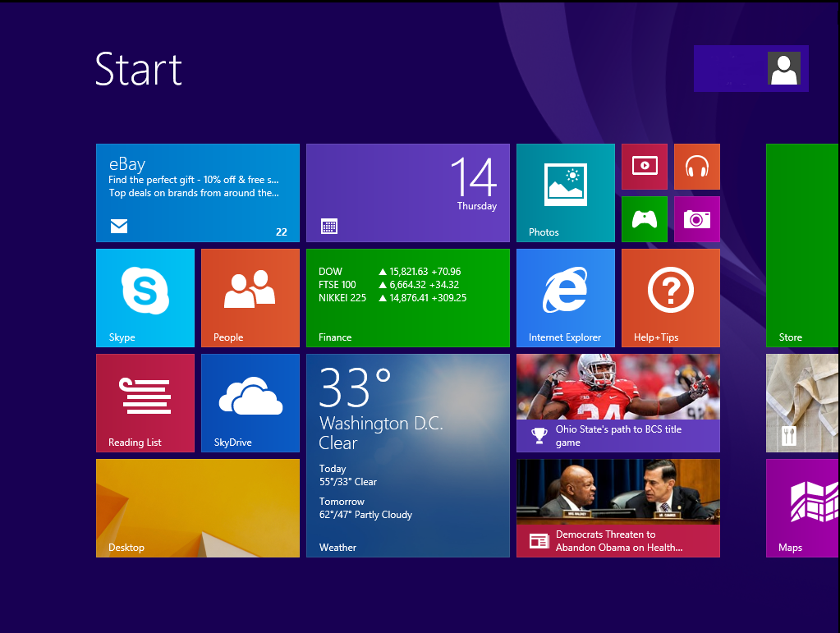This screenshot has height=633, width=840.
Task: Open the Weather tile for Washington D.C.
Action: (407, 455)
